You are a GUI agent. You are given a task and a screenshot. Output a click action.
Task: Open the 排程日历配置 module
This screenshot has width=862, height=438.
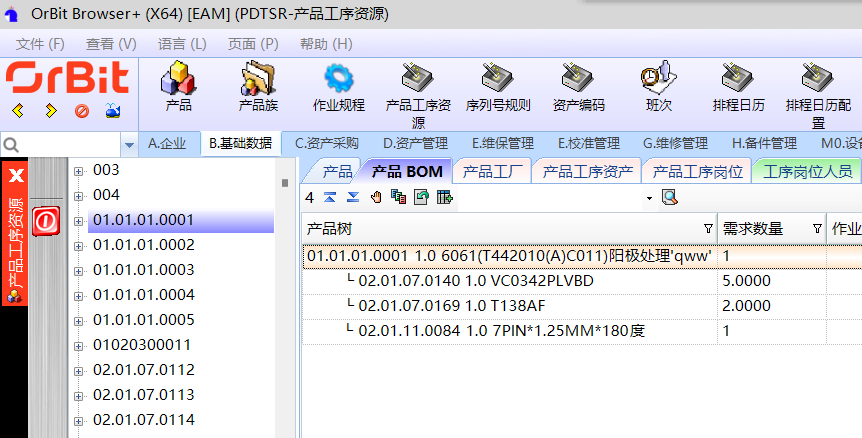pyautogui.click(x=818, y=95)
